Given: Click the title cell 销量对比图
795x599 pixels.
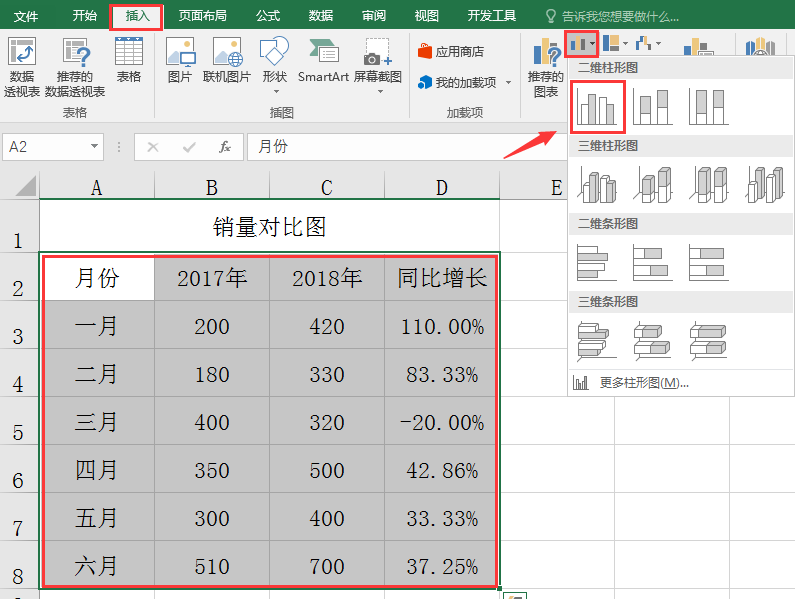Looking at the screenshot, I should click(x=269, y=226).
